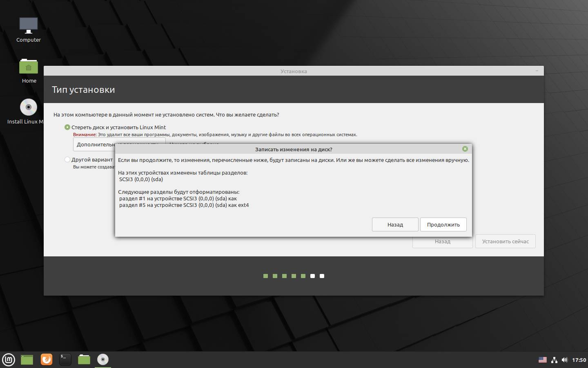
Task: Open the Linux Mint start menu
Action: (9, 359)
